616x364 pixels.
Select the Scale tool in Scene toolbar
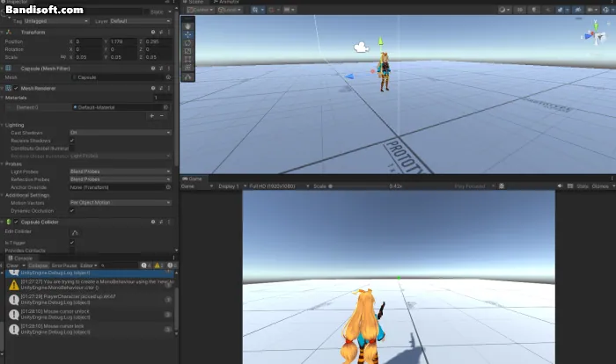tap(187, 51)
